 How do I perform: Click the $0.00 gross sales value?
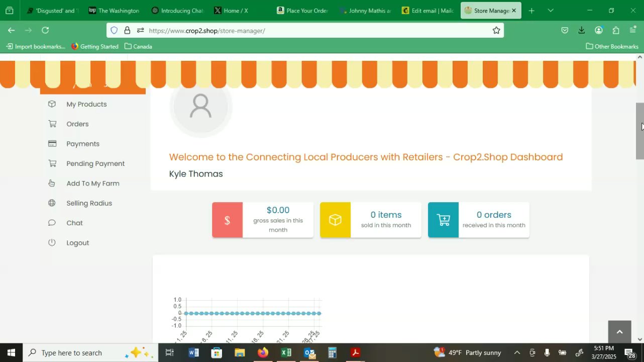[278, 210]
